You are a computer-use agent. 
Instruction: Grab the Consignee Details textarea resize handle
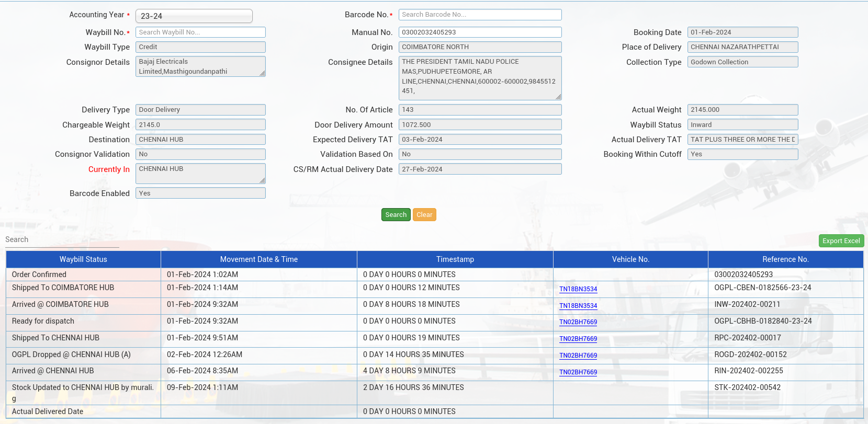[558, 97]
